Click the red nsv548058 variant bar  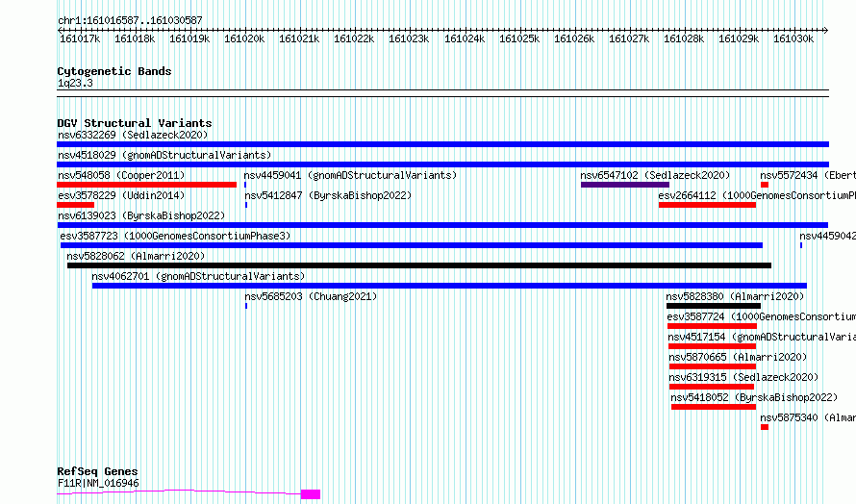[147, 185]
